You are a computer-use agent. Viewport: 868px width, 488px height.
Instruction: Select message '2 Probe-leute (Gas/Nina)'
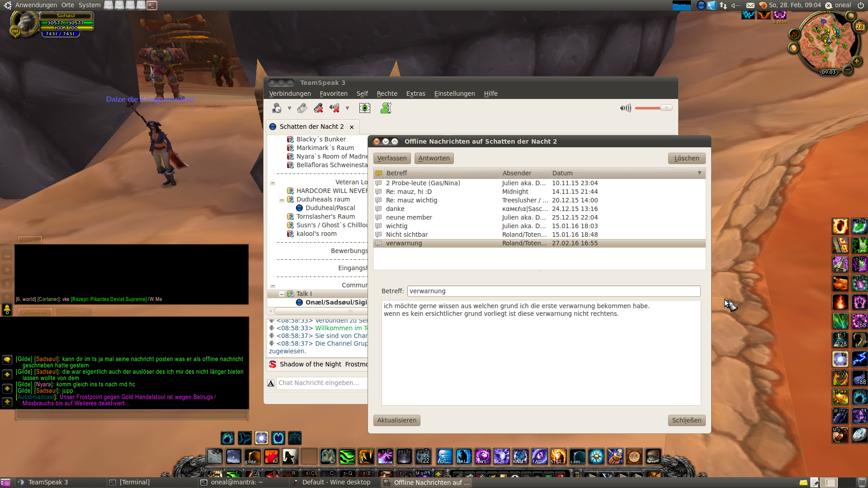pyautogui.click(x=539, y=183)
